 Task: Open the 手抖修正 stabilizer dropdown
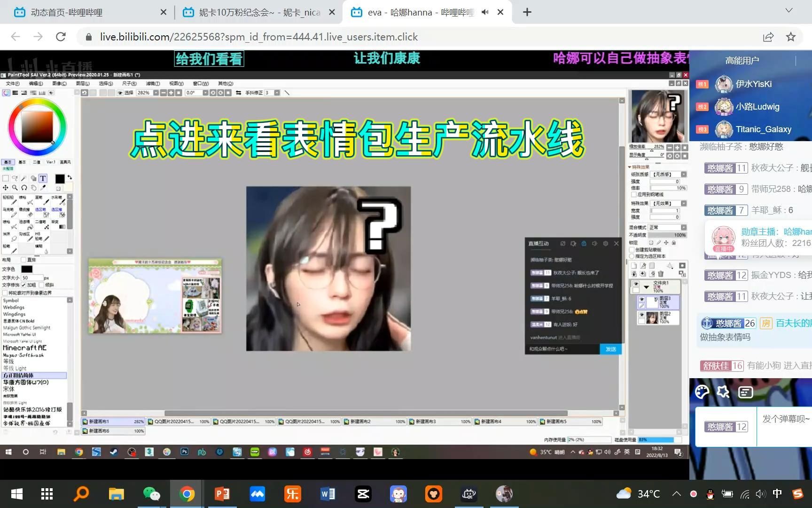click(x=277, y=93)
